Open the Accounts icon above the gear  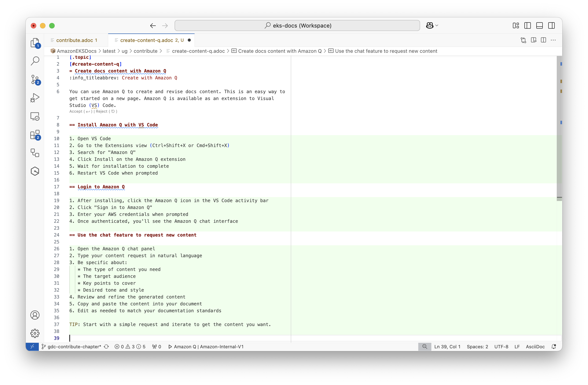coord(35,315)
